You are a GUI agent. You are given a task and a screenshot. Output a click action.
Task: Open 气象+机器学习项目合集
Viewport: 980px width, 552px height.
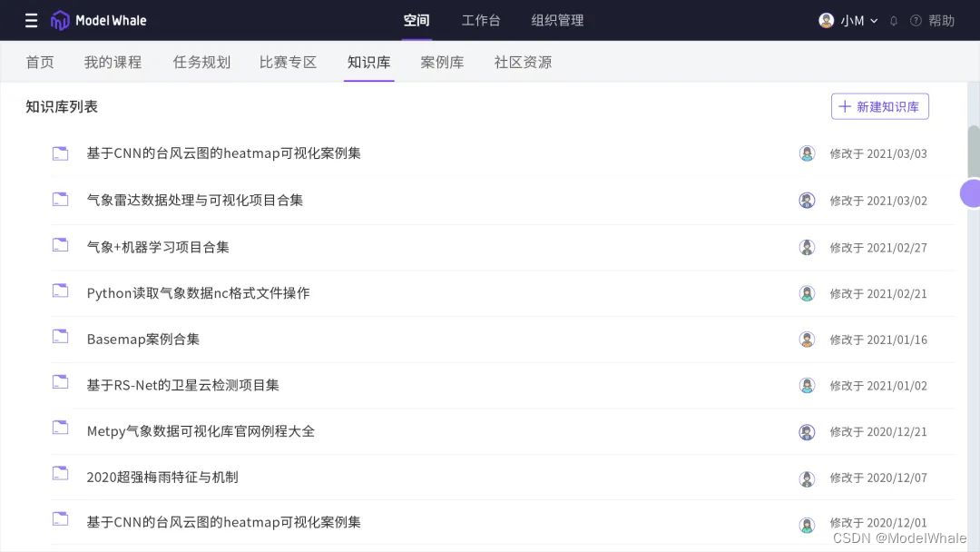click(158, 247)
